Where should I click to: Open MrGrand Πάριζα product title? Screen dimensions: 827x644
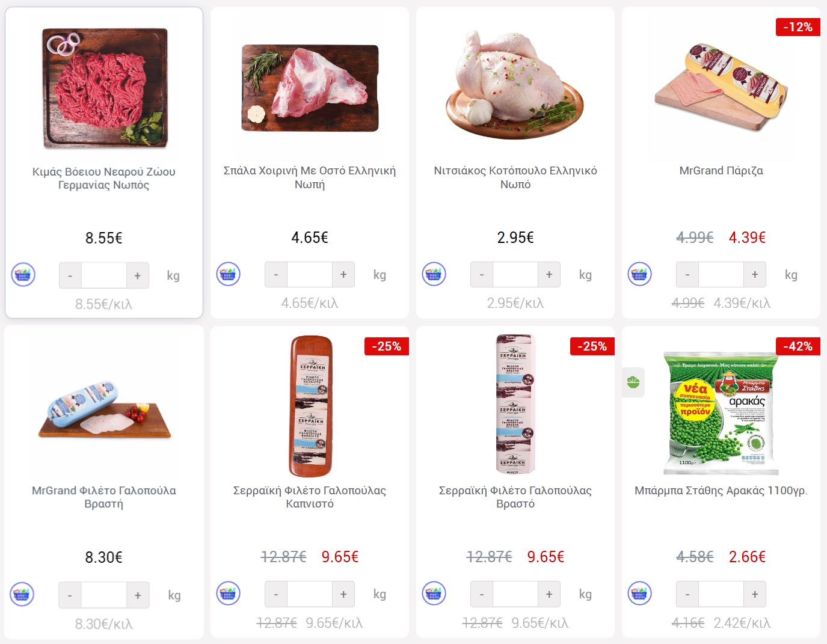pyautogui.click(x=721, y=171)
